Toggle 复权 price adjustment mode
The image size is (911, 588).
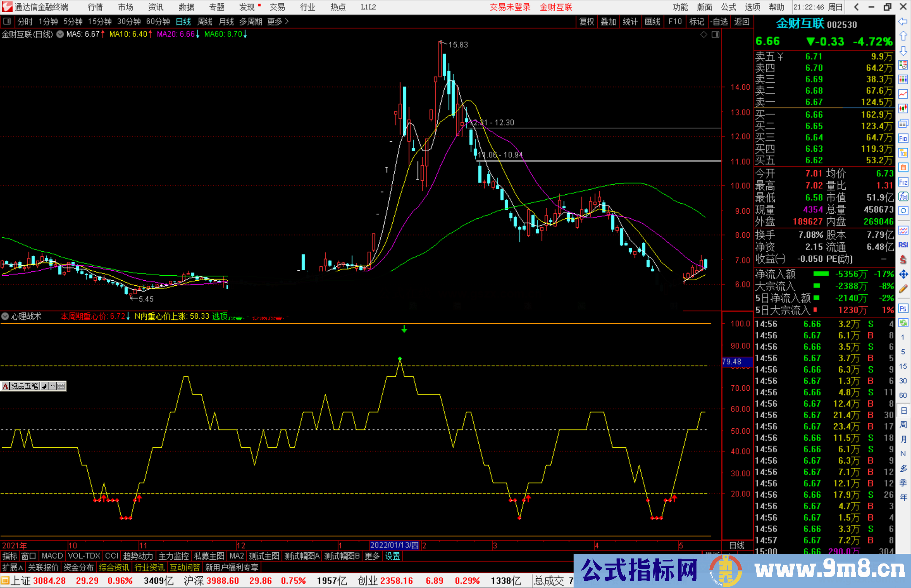(586, 21)
